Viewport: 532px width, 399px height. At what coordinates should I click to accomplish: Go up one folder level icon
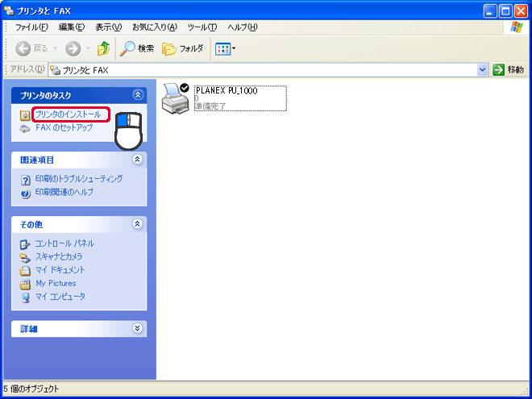point(103,49)
